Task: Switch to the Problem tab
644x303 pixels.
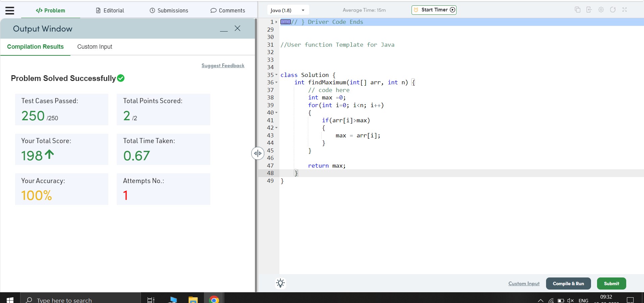Action: [50, 10]
